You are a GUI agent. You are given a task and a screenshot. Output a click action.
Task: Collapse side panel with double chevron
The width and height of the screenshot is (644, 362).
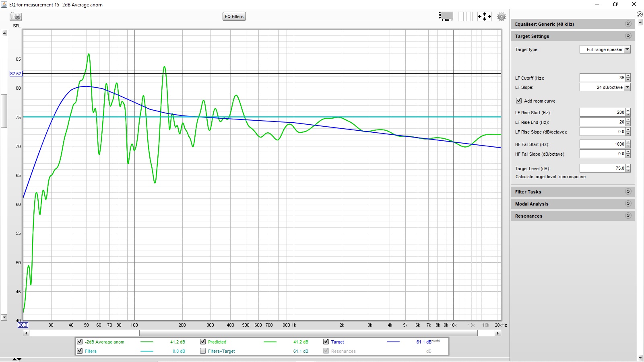tap(640, 14)
